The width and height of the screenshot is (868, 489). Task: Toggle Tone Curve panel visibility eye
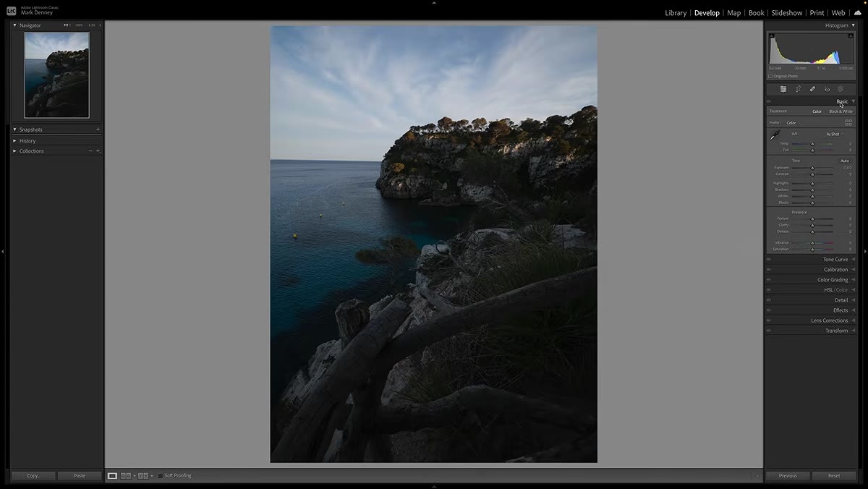point(769,259)
